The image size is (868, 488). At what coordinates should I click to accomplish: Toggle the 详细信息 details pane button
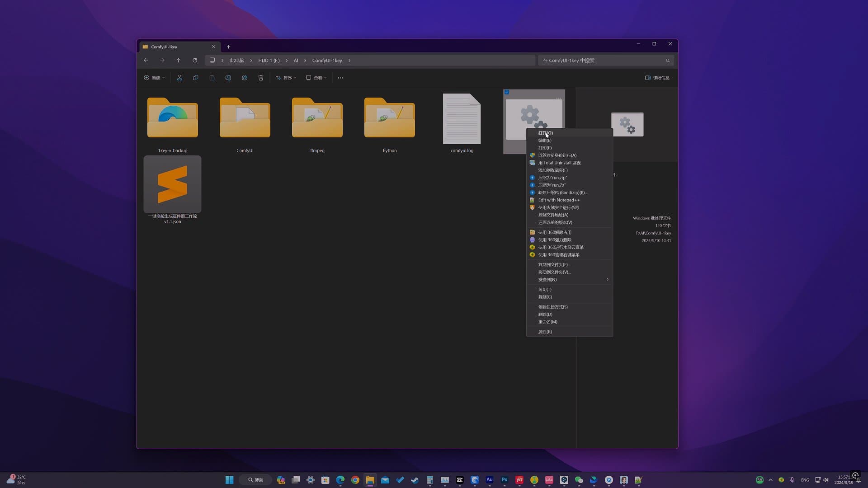click(657, 78)
